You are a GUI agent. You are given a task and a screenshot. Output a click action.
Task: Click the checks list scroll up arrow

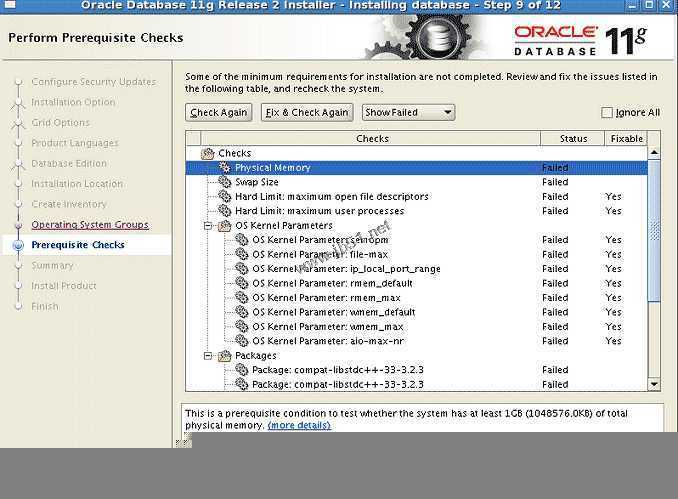pos(654,152)
